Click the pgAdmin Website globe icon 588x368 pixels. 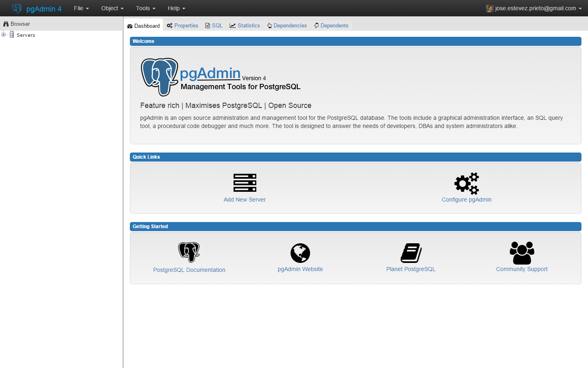(x=300, y=253)
